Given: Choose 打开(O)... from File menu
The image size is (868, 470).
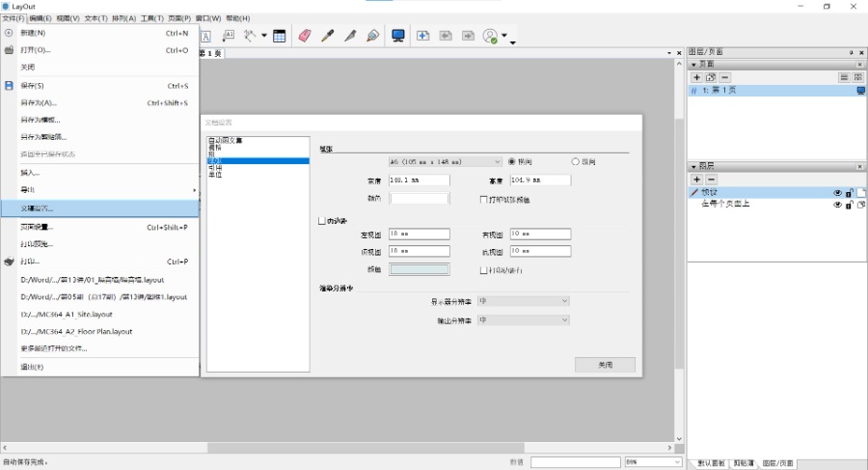Looking at the screenshot, I should click(100, 50).
